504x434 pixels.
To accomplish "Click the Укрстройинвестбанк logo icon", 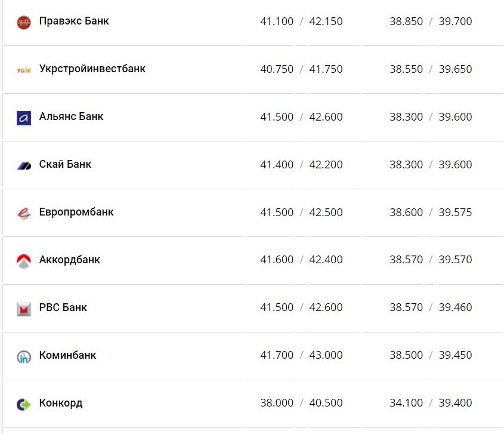I will click(x=24, y=70).
